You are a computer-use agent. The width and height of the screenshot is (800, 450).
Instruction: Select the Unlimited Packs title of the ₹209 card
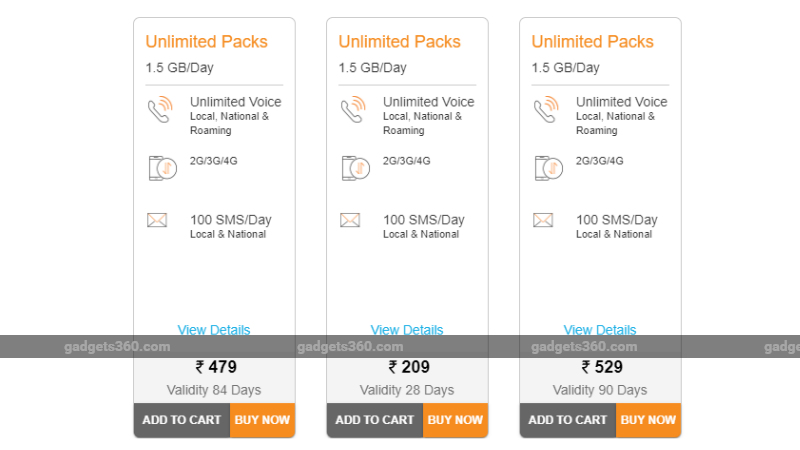tap(399, 42)
